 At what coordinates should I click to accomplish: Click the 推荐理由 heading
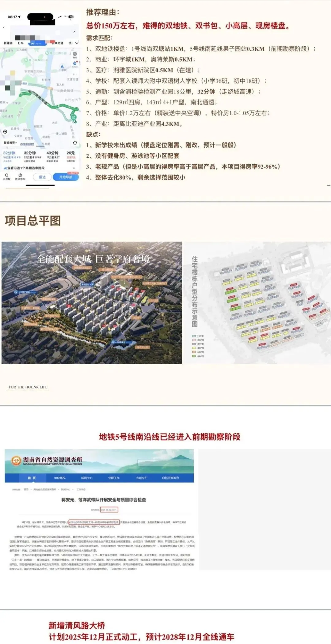(103, 12)
